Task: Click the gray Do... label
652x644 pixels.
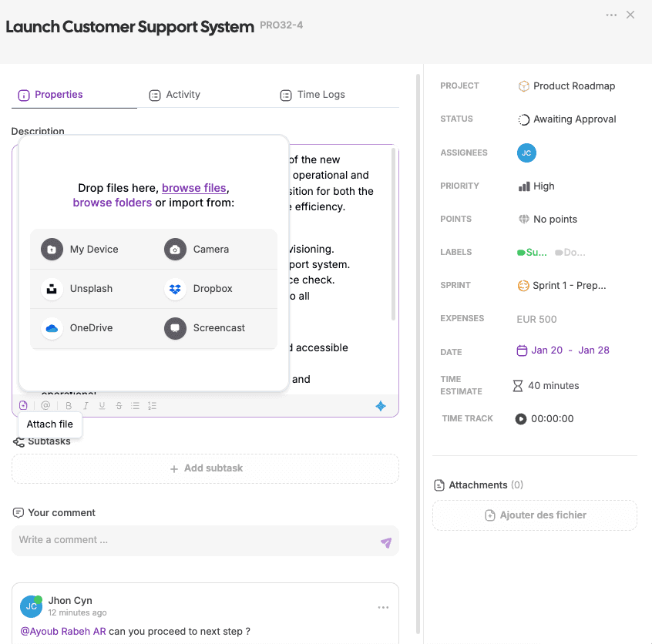Action: (x=570, y=253)
